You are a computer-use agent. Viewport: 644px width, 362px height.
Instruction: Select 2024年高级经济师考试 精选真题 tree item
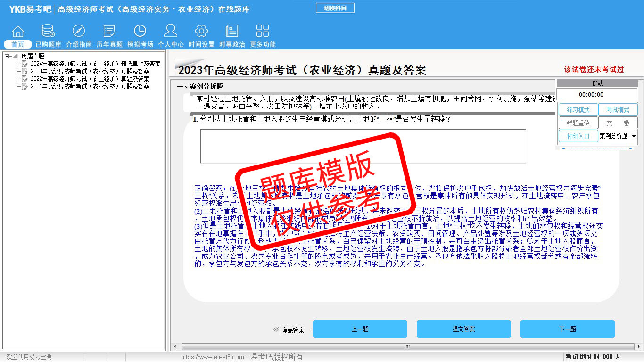(x=95, y=64)
